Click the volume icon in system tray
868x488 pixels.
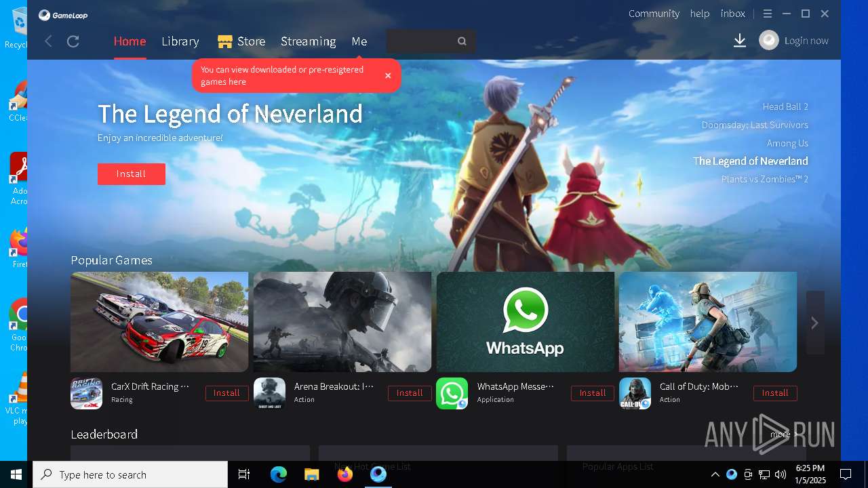(781, 474)
